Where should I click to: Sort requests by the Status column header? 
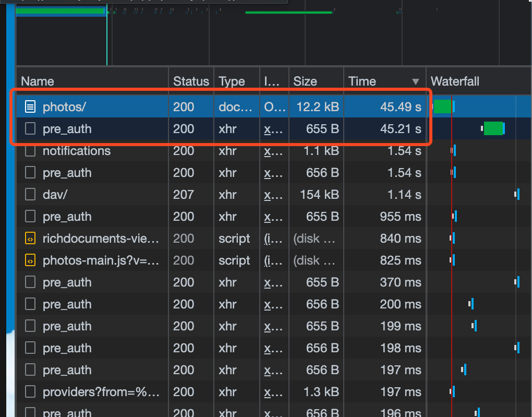(191, 81)
